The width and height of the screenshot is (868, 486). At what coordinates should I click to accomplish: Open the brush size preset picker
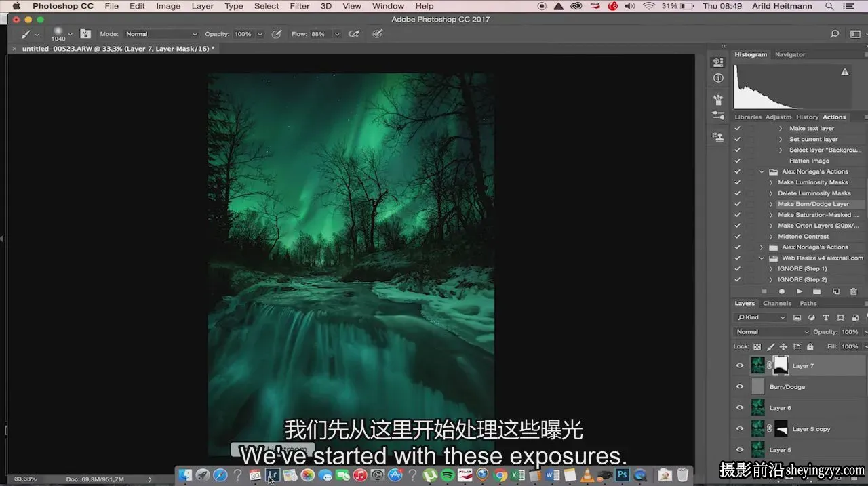pos(61,34)
